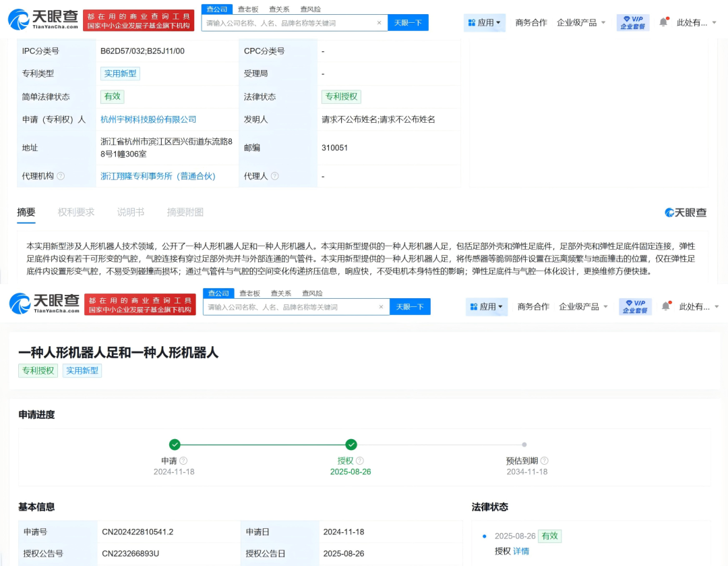The height and width of the screenshot is (566, 728).
Task: Open 商务合作 link in the upper header
Action: 530,22
